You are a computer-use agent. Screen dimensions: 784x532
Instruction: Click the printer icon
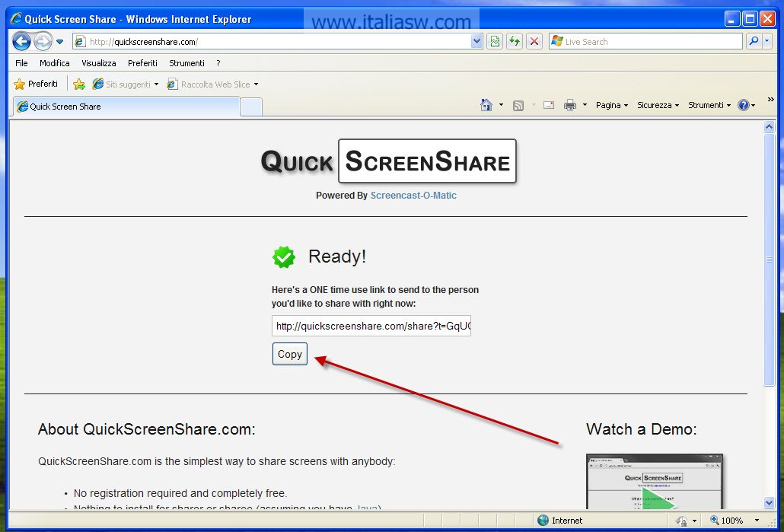pyautogui.click(x=570, y=105)
